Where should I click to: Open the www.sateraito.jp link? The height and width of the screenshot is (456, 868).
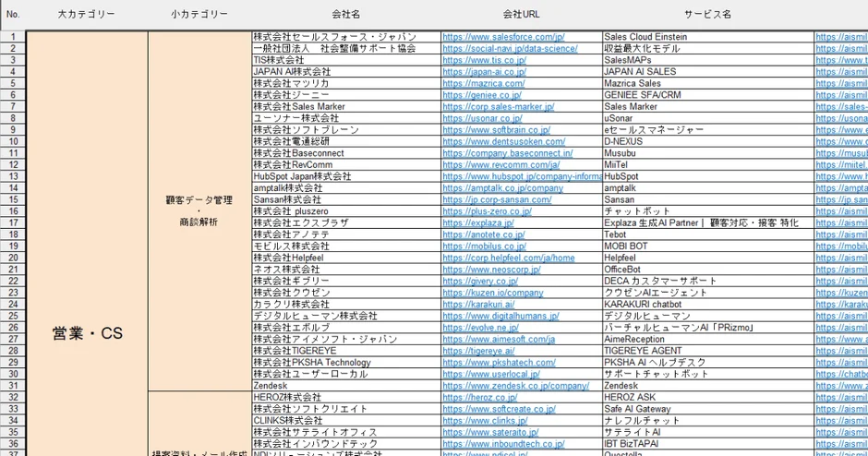490,432
